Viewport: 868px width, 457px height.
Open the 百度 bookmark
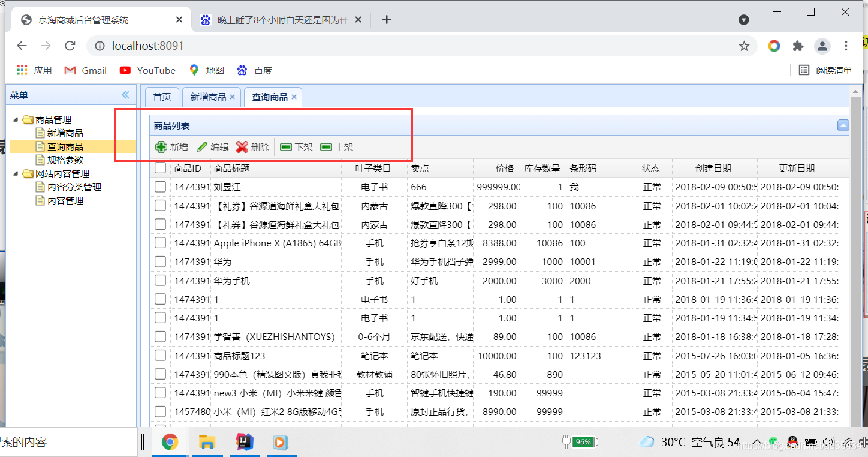254,70
